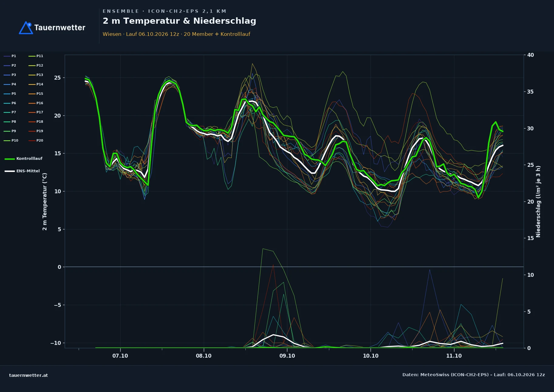Viewport: 554px width, 392px height.
Task: Select the 08.10 date tick label
Action: point(204,356)
